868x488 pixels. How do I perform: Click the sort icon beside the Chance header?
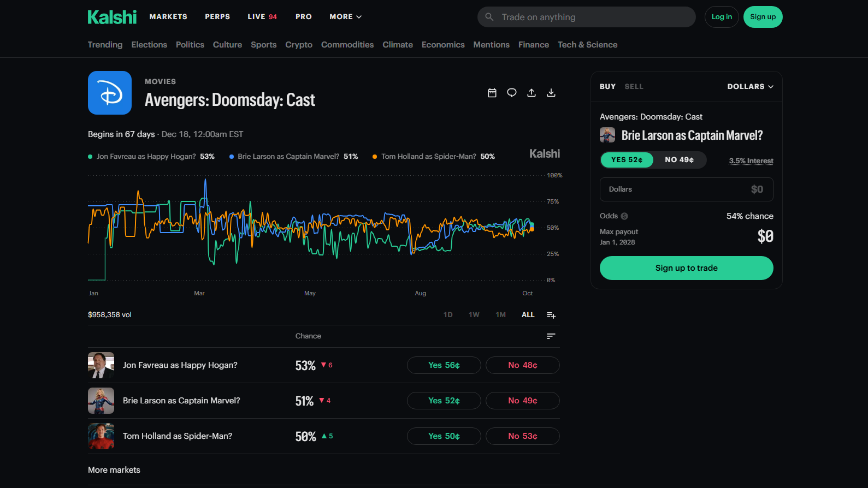click(x=551, y=336)
